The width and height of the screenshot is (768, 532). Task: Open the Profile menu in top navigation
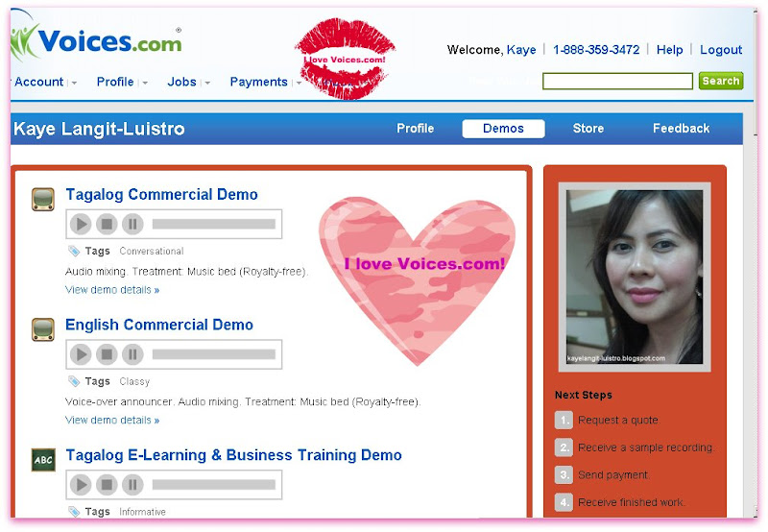115,82
